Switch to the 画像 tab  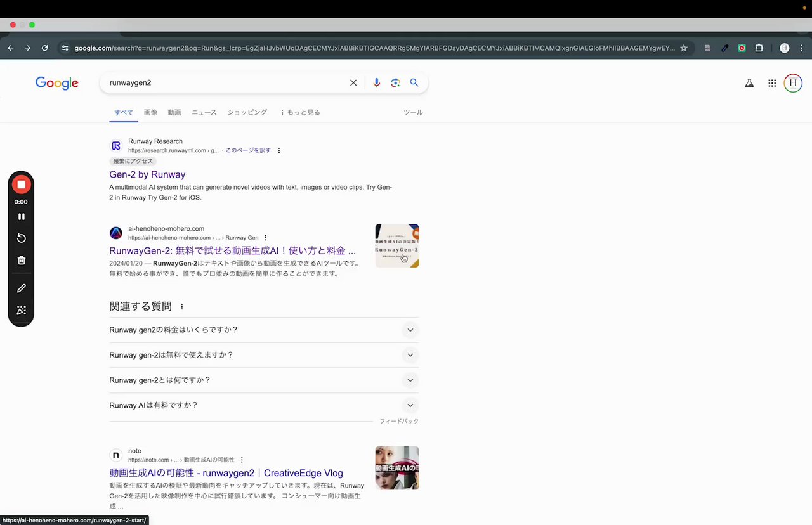(x=150, y=112)
